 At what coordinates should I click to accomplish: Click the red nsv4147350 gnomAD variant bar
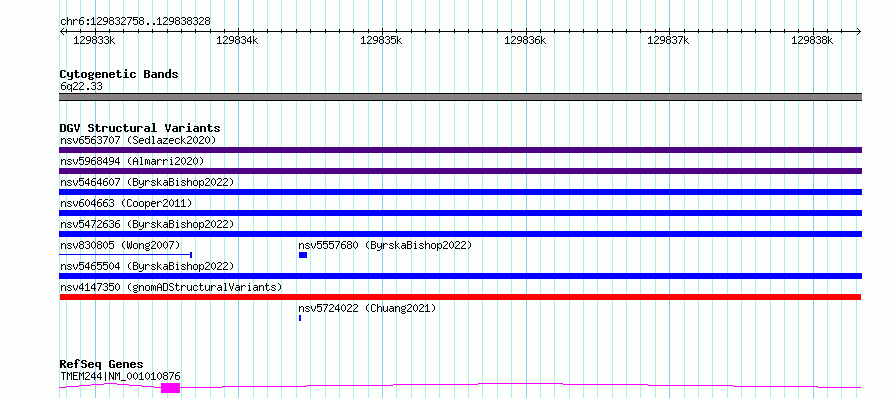coord(460,297)
